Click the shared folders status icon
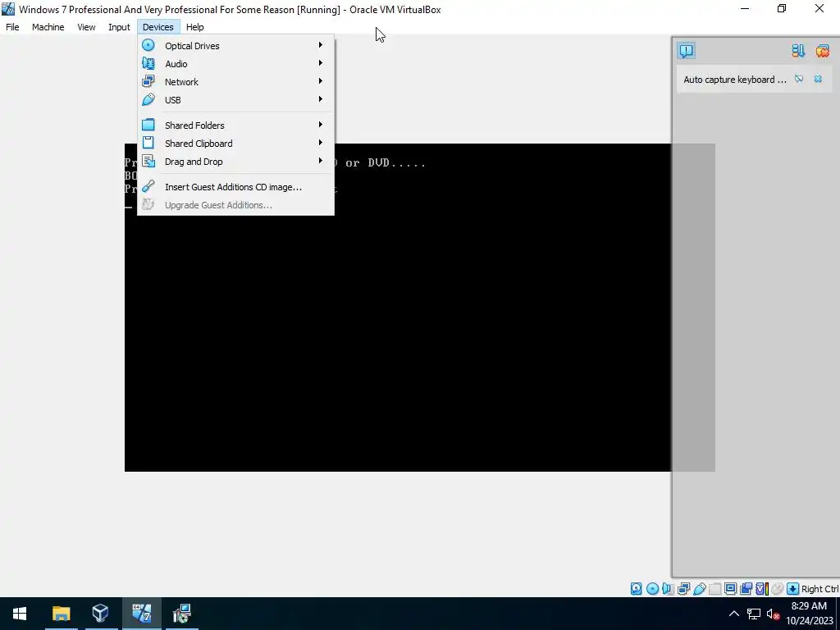This screenshot has height=630, width=840. coord(715,589)
